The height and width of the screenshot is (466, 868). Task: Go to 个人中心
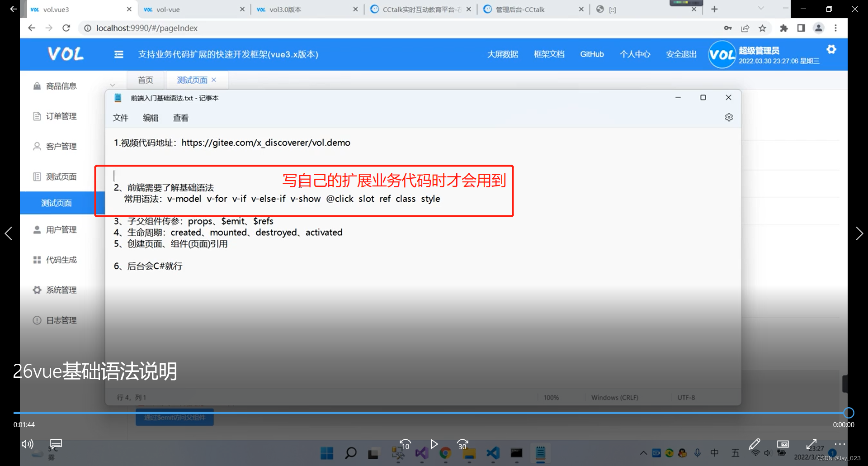click(x=635, y=54)
